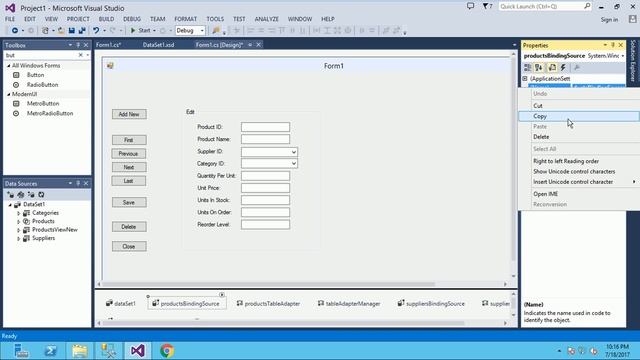Click Add New Data Source icon
This screenshot has width=640, height=360.
(x=11, y=195)
